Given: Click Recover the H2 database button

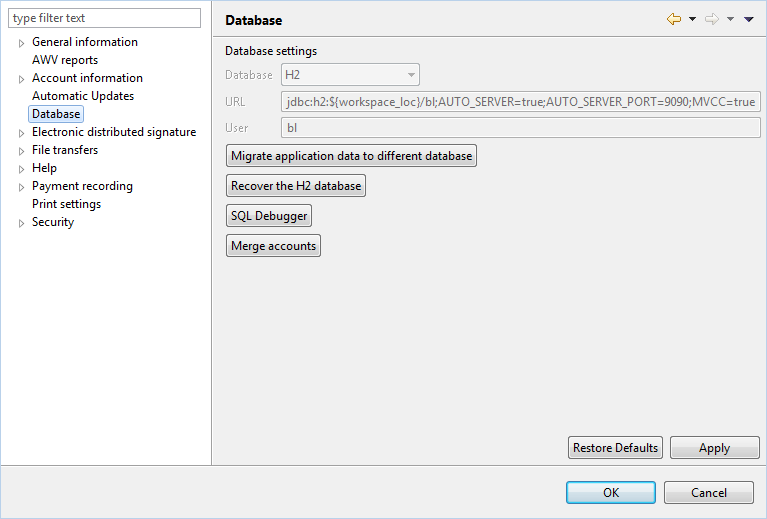Looking at the screenshot, I should 296,186.
